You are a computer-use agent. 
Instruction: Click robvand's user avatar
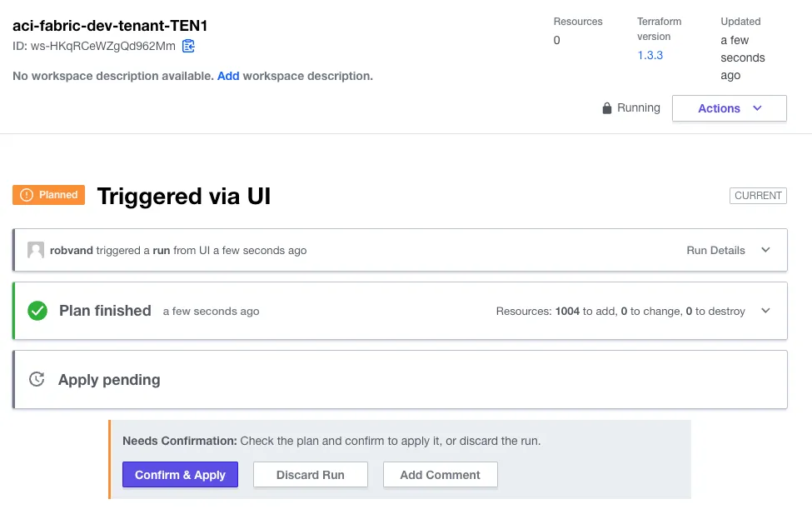coord(36,250)
